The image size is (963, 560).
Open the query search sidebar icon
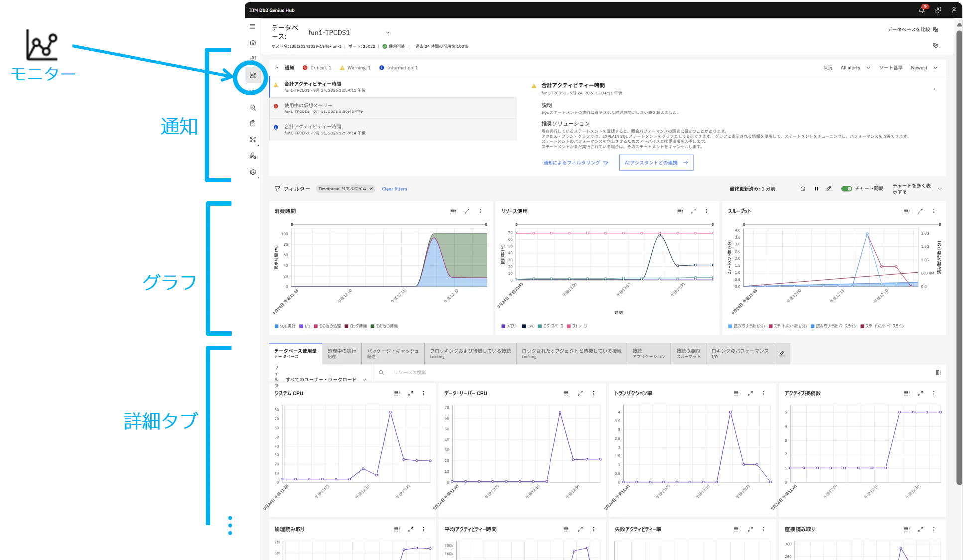pos(253,108)
